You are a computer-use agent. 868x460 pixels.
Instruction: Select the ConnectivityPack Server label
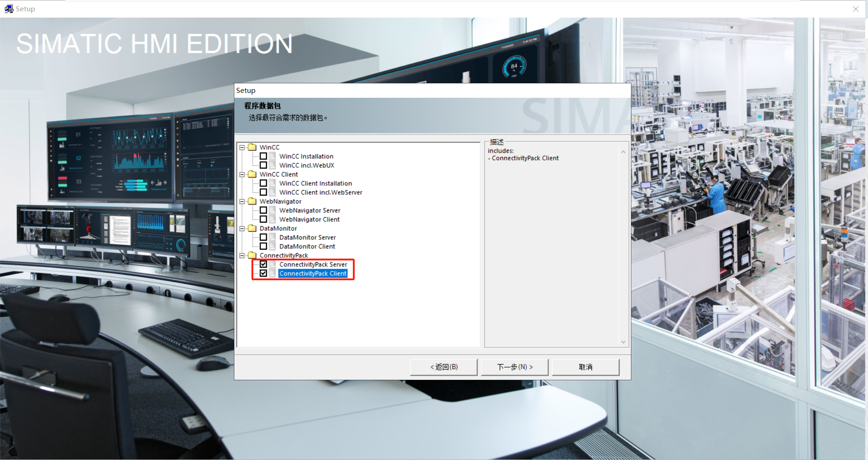point(313,264)
